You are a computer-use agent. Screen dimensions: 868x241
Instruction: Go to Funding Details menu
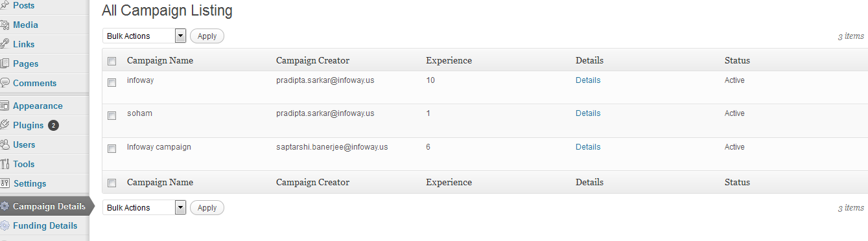pyautogui.click(x=45, y=225)
